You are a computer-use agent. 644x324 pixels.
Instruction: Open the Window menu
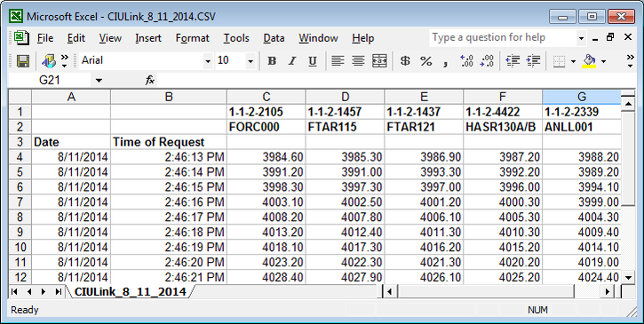[318, 38]
